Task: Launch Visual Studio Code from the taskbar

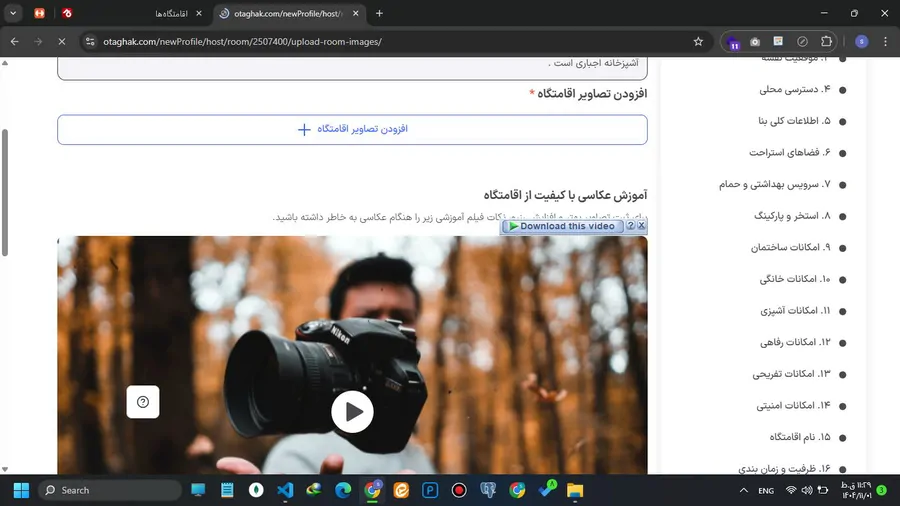Action: (x=285, y=490)
